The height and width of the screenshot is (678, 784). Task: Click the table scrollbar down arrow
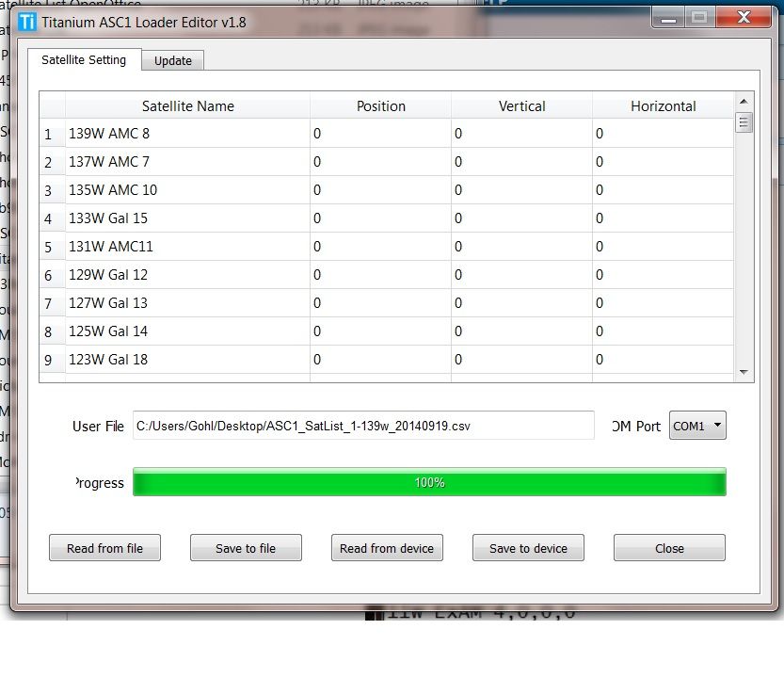(744, 372)
